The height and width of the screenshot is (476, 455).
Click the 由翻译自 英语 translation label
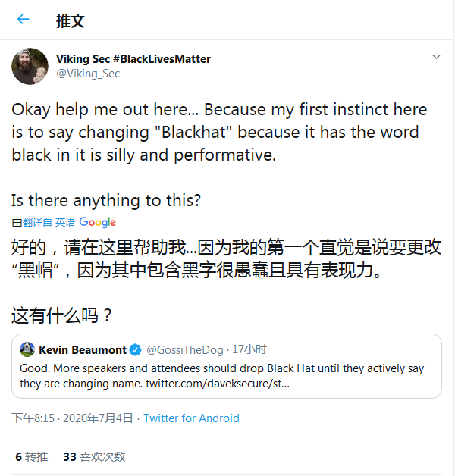[x=43, y=222]
